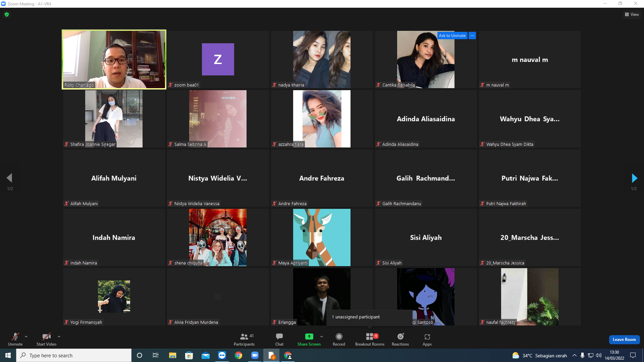The height and width of the screenshot is (362, 644).
Task: Click the name label Galih Rachmandanu
Action: click(x=401, y=203)
